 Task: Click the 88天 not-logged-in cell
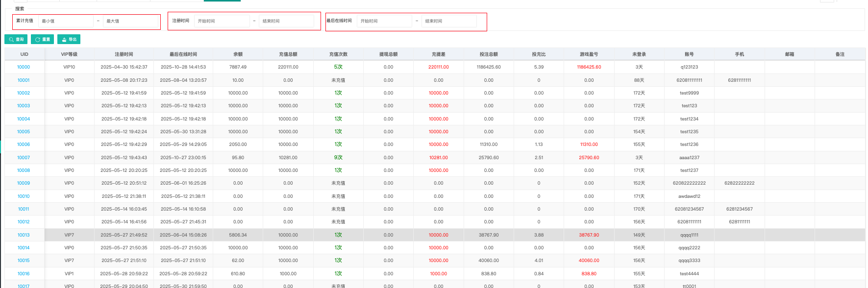639,80
